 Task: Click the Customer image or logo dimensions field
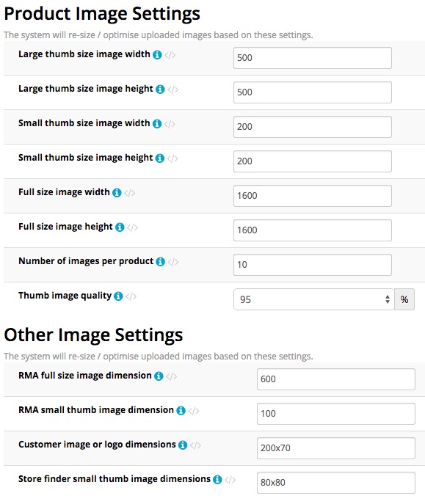336,448
